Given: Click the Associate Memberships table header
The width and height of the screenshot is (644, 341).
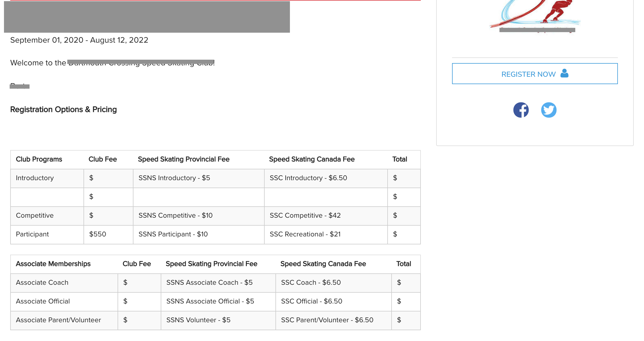Looking at the screenshot, I should coord(53,264).
